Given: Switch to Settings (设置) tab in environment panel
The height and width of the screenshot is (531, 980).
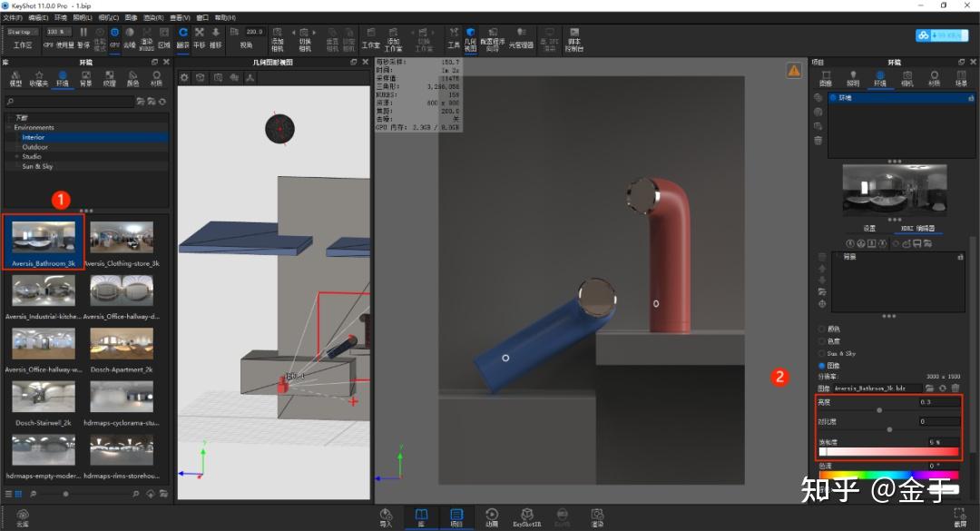Looking at the screenshot, I should (869, 229).
